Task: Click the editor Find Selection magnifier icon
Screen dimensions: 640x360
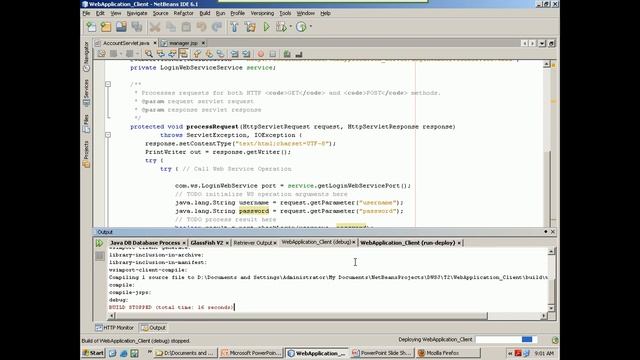Action: (149, 54)
